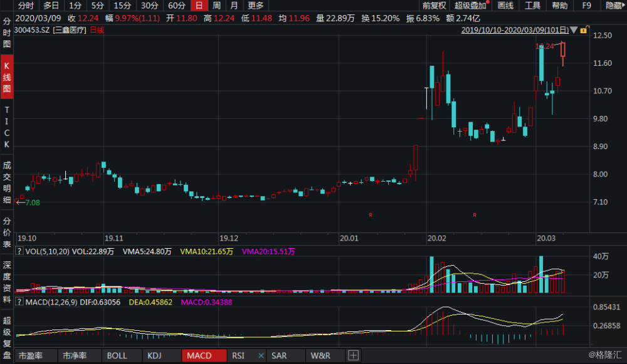The image size is (627, 364).
Task: Open the 画线 drawing tools
Action: [505, 5]
